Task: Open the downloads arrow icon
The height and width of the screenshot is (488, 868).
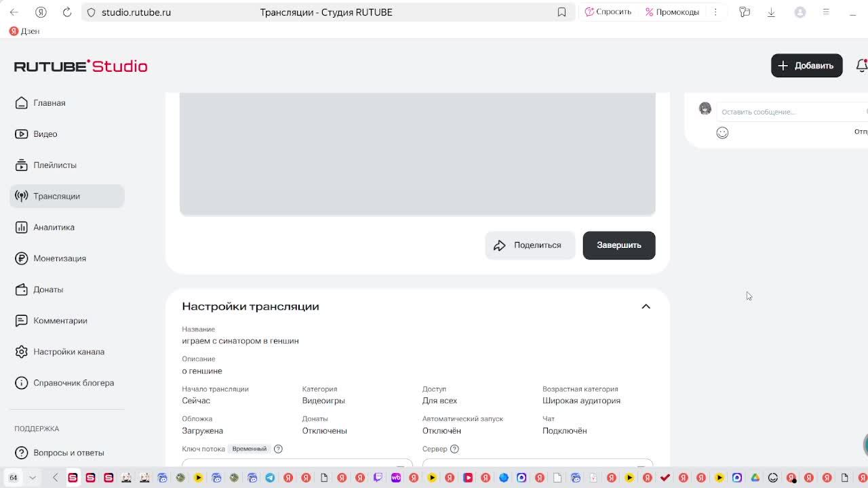Action: coord(771,12)
